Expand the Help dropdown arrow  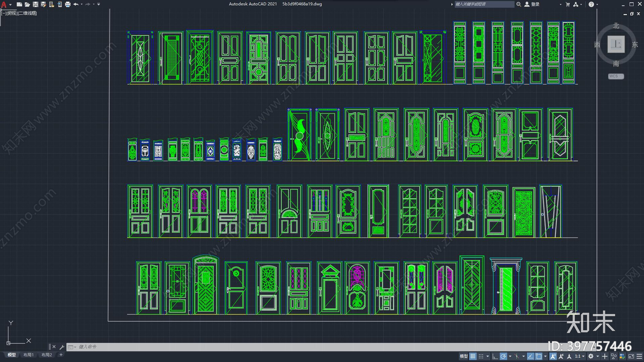[597, 4]
